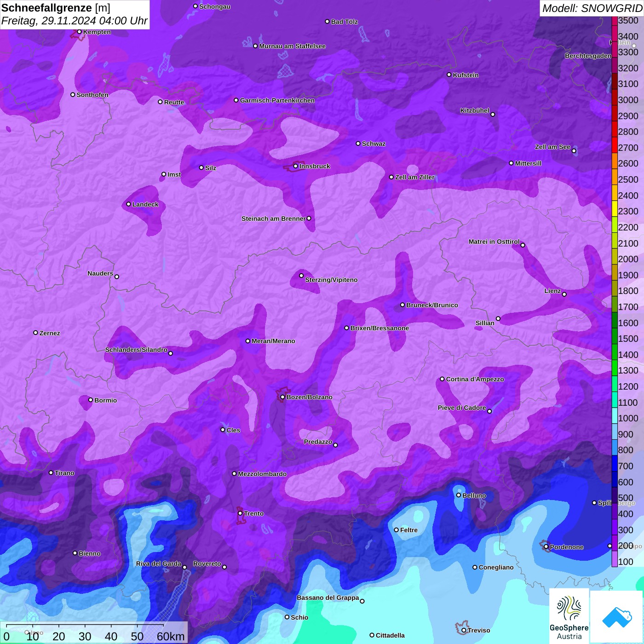
Task: Select the Zell am See marker dot
Action: pyautogui.click(x=574, y=151)
